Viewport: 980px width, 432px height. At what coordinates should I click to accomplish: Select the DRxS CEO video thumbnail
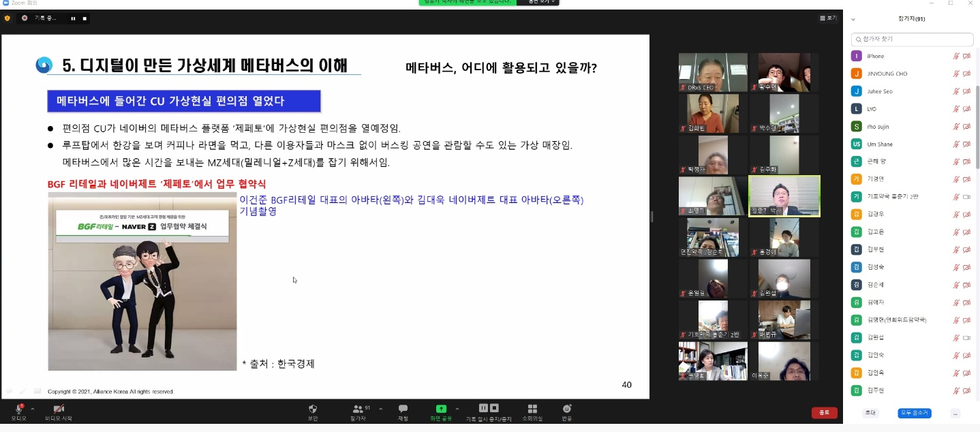[713, 72]
